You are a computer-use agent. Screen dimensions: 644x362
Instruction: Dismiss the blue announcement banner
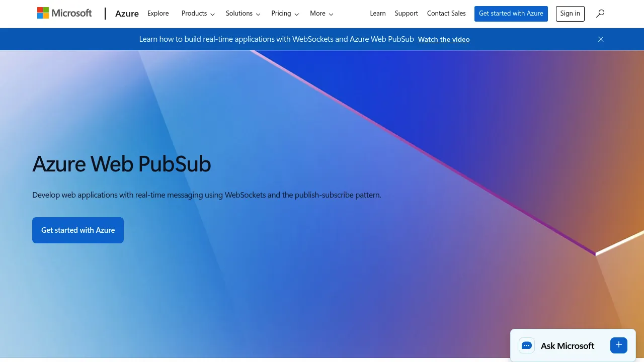(x=601, y=39)
